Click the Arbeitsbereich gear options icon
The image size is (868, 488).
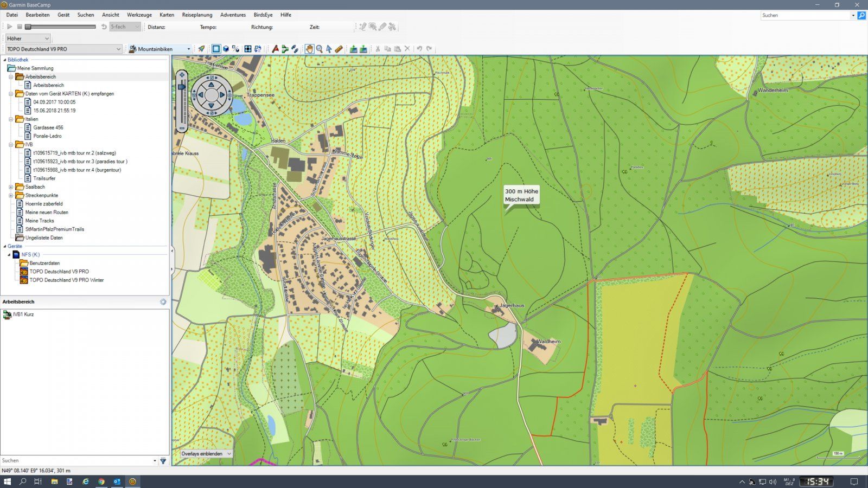click(x=163, y=302)
